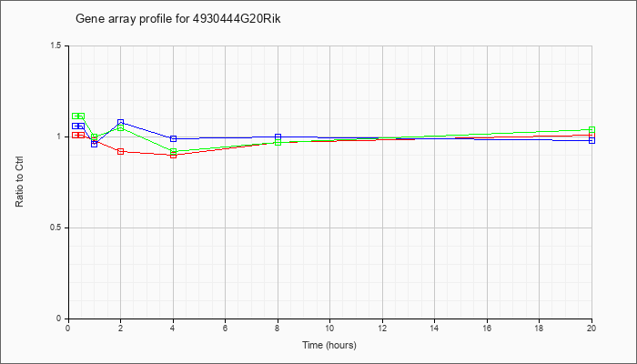This screenshot has height=364, width=637.
Task: Click the leftmost green square marker
Action: pos(76,116)
